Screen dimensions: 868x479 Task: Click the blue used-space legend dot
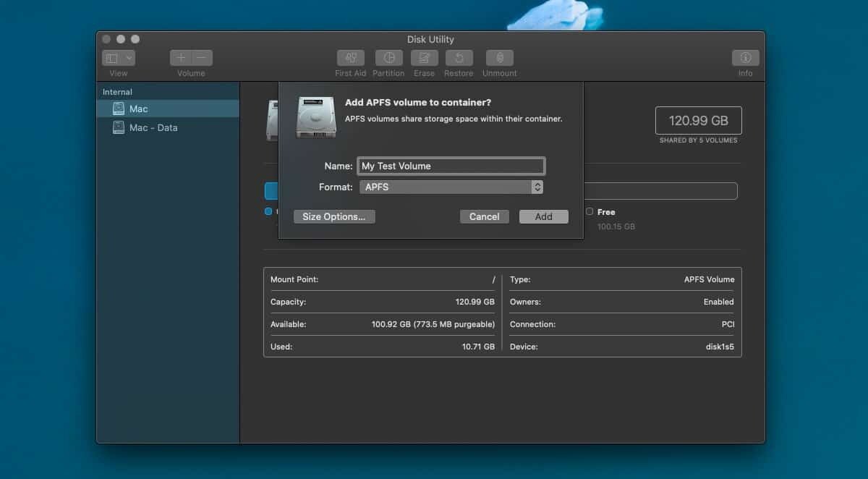pos(268,211)
